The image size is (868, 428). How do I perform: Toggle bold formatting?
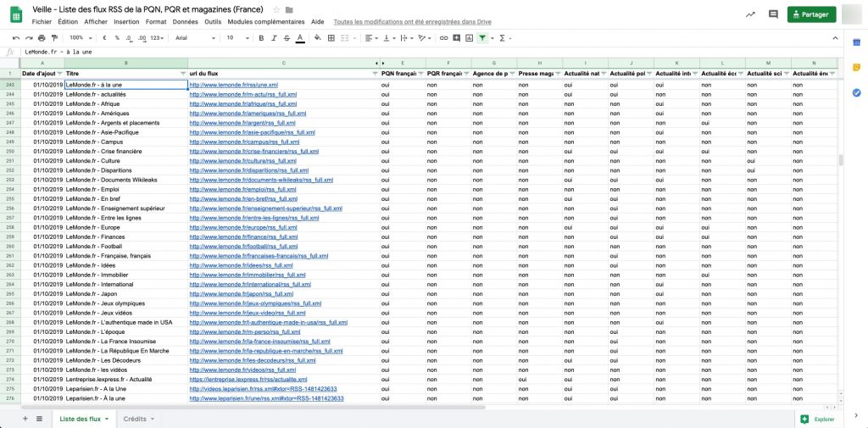pyautogui.click(x=261, y=38)
